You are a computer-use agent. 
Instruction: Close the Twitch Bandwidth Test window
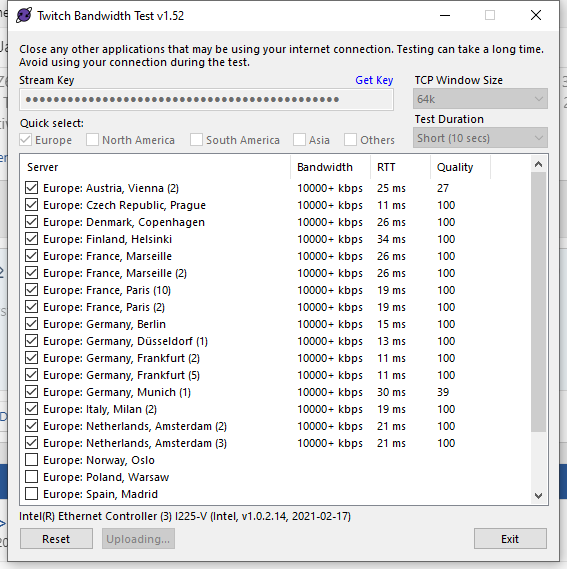click(536, 15)
